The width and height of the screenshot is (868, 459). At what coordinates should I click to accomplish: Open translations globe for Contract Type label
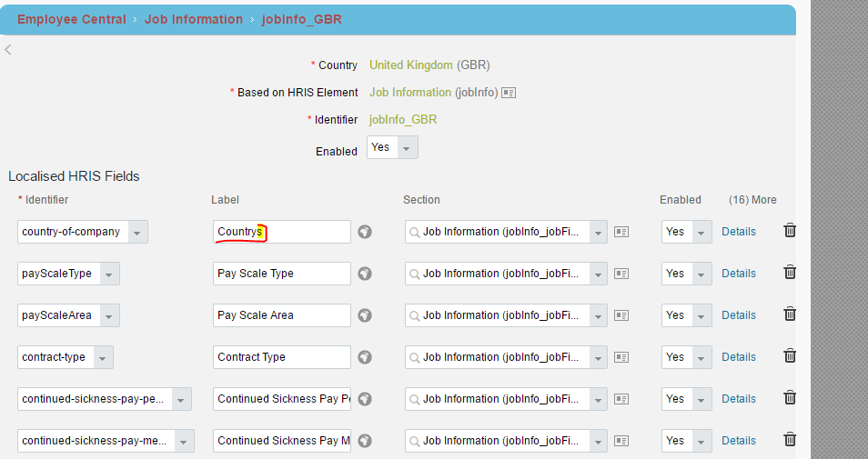point(365,357)
